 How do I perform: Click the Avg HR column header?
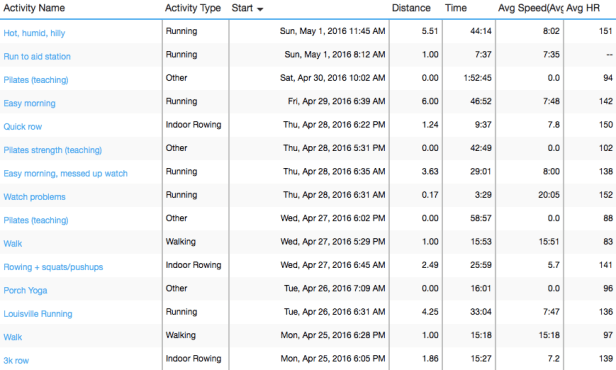583,8
